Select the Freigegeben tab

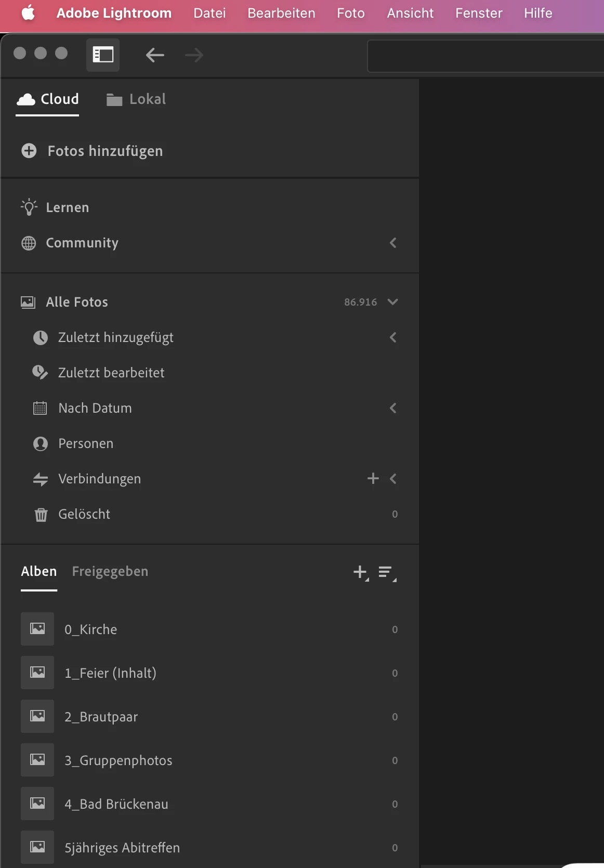(110, 572)
